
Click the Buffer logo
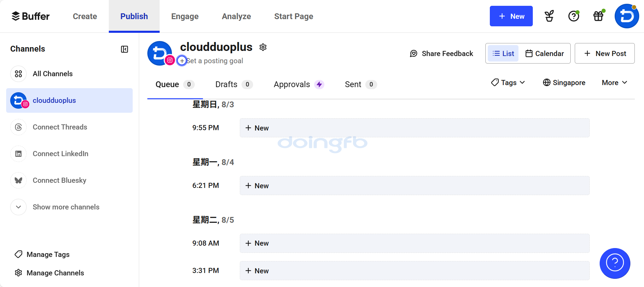pyautogui.click(x=30, y=16)
